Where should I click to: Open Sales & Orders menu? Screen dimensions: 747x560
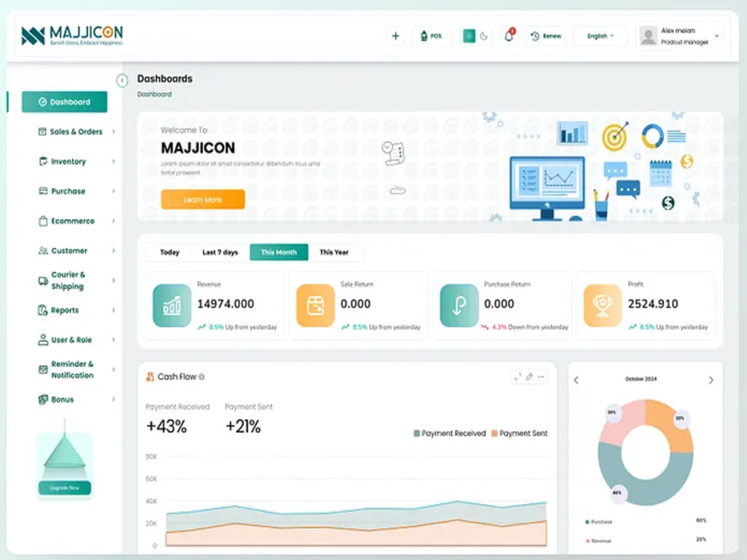pos(76,131)
